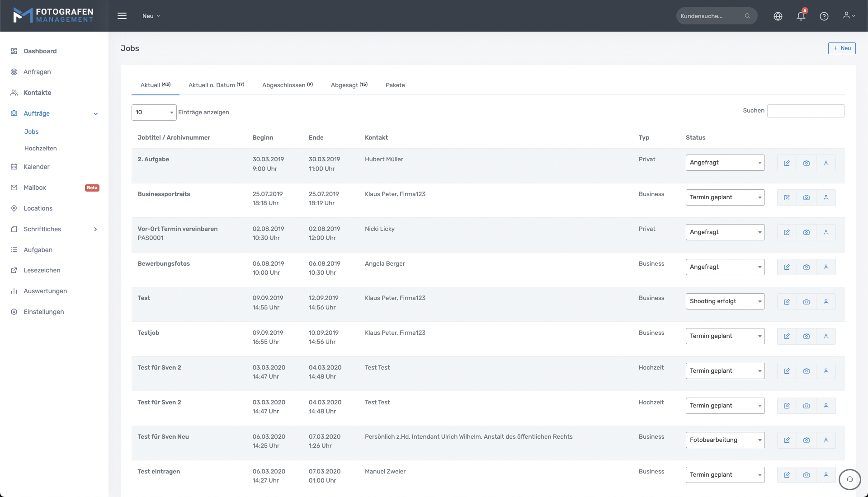
Task: Click the round refresh button bottom right
Action: [849, 479]
